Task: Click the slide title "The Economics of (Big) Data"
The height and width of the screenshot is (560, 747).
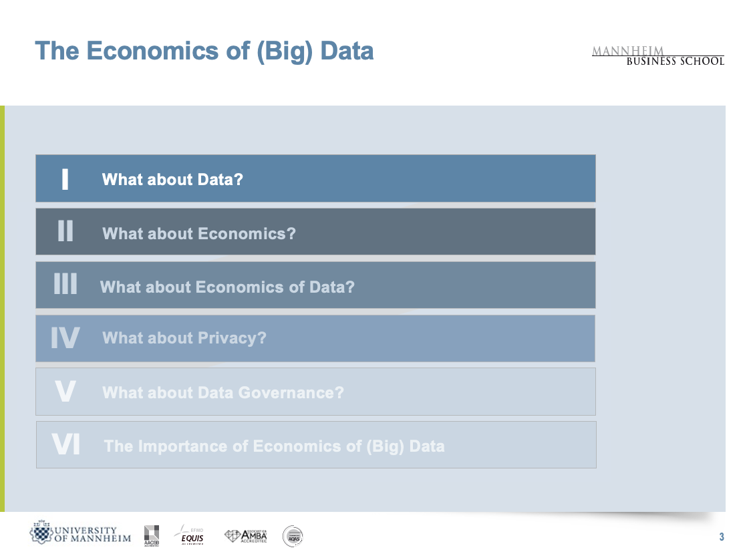Action: click(204, 51)
